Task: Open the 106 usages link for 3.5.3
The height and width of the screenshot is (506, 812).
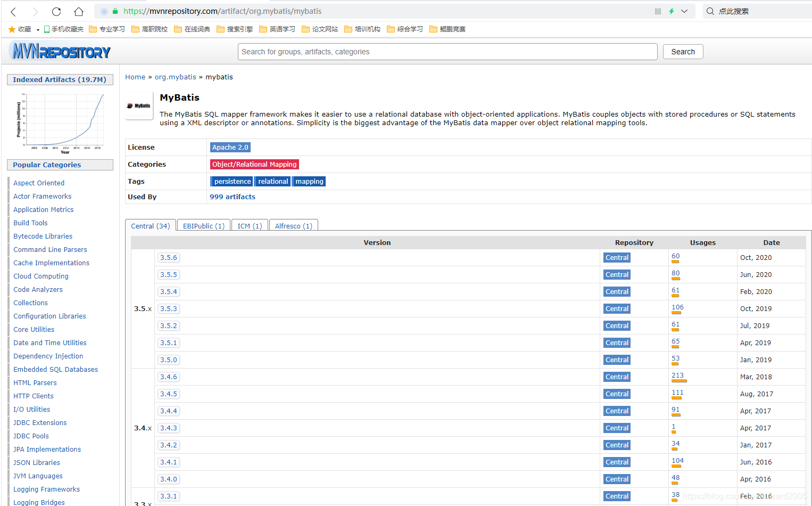Action: (677, 307)
